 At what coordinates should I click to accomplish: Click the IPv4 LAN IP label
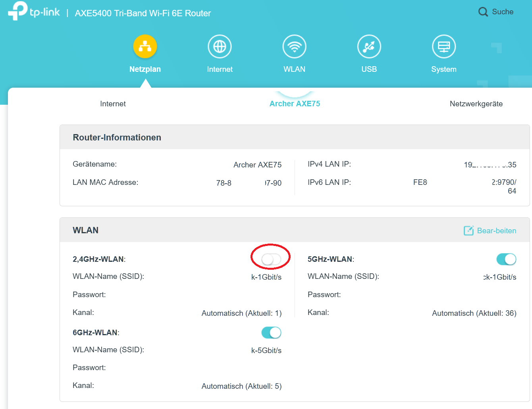(x=329, y=164)
